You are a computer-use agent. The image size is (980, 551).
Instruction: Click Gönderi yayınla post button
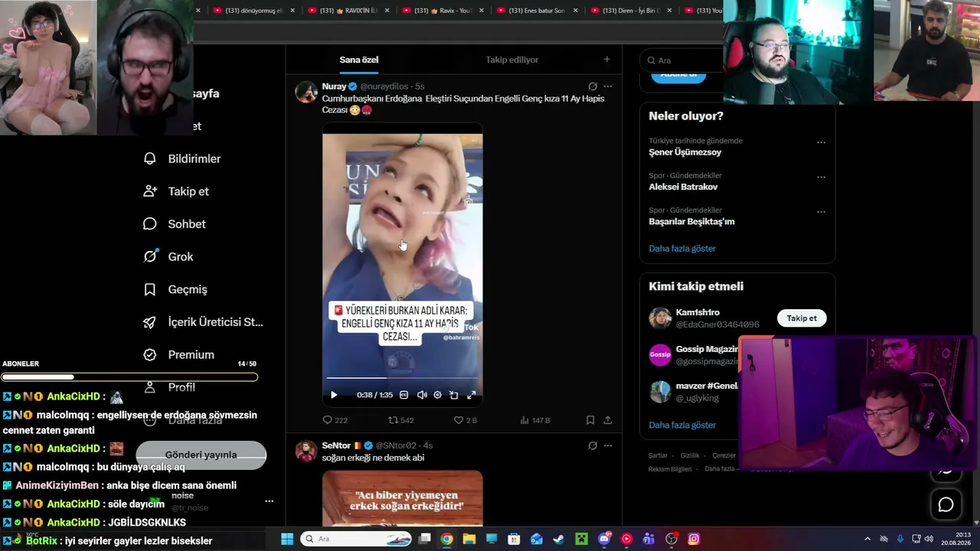[201, 455]
